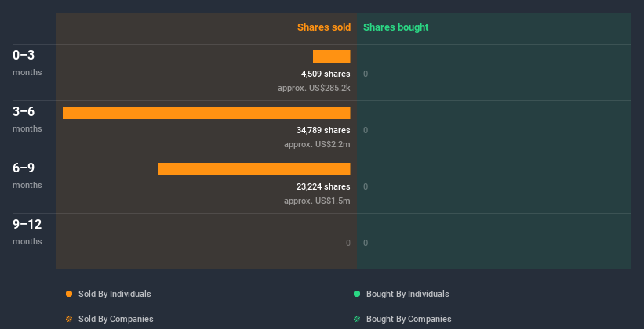Click the 3–6 months shares bought zero

[x=366, y=130]
